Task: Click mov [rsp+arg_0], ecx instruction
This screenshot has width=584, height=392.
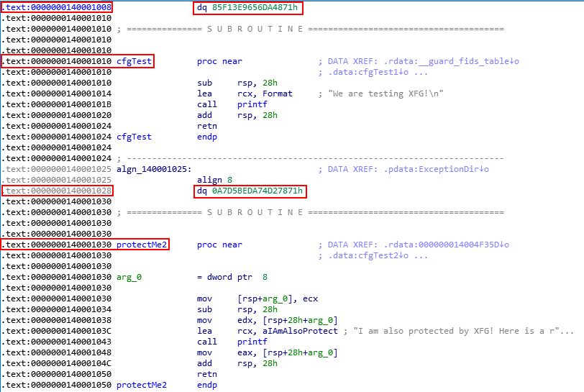Action: (257, 298)
